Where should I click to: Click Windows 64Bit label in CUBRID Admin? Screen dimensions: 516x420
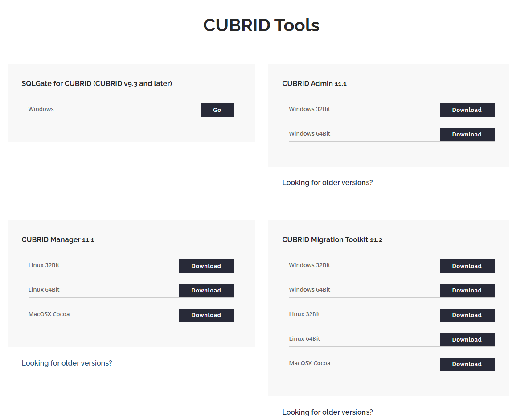[x=309, y=134]
